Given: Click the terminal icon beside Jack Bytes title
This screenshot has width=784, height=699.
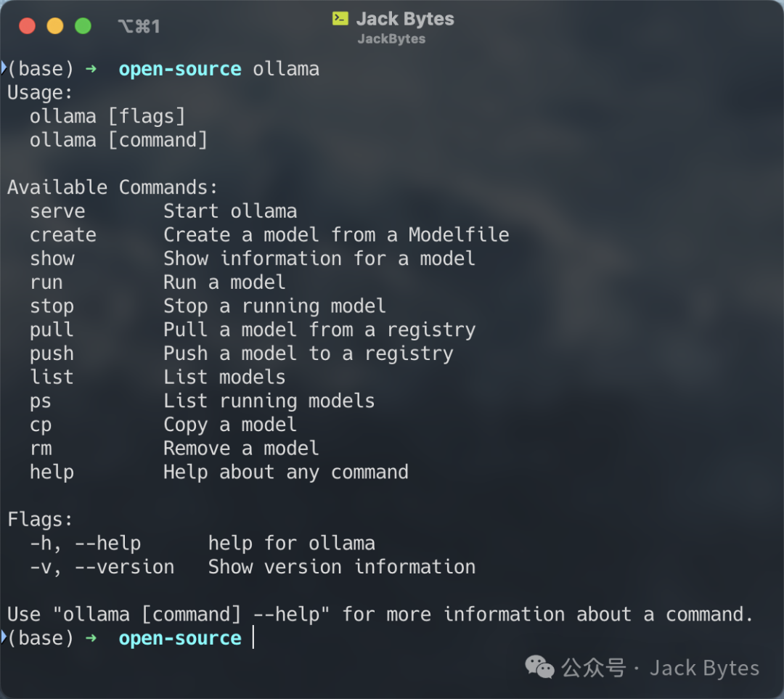Looking at the screenshot, I should click(x=340, y=19).
